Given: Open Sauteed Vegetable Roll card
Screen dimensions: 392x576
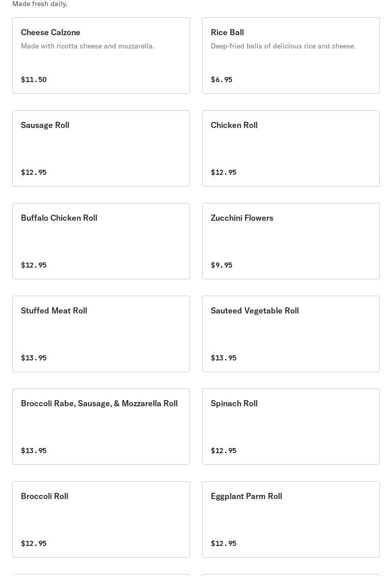Looking at the screenshot, I should point(291,334).
